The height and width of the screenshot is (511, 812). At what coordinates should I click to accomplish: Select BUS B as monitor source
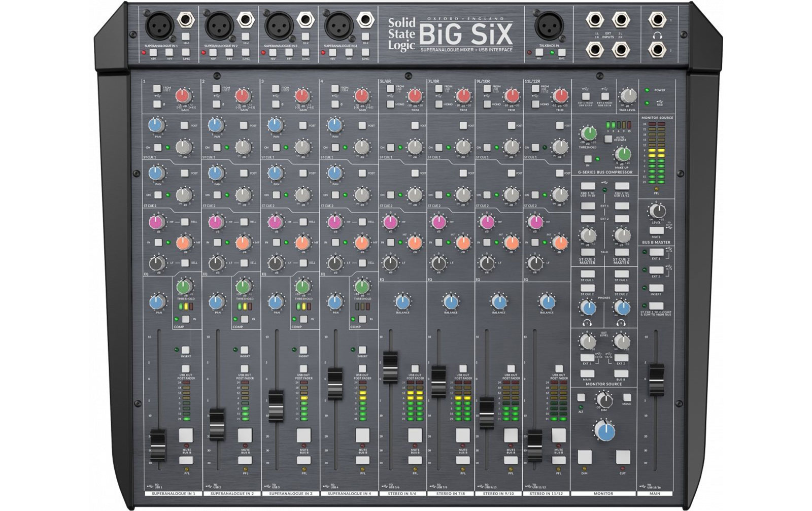click(622, 373)
